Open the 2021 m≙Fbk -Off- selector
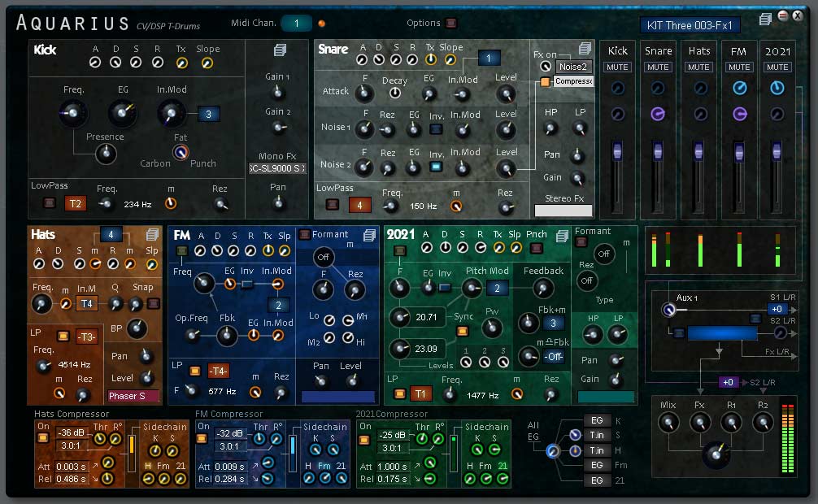The image size is (818, 504). (554, 357)
